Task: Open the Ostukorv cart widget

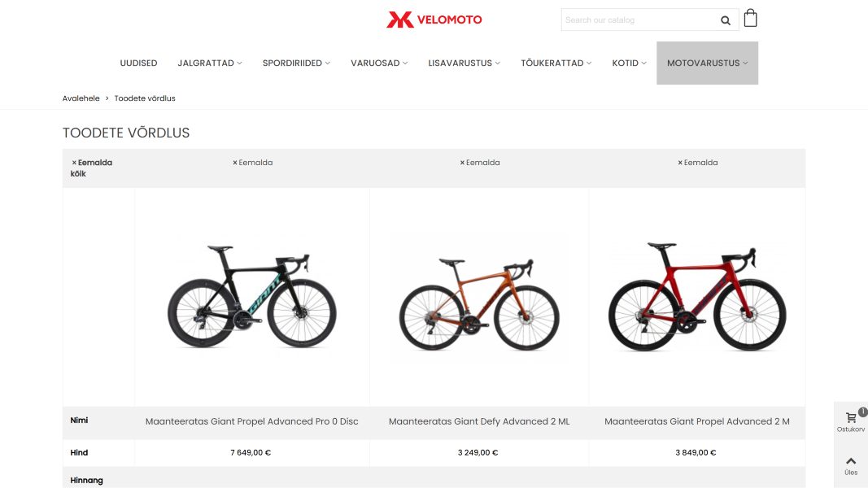Action: [851, 421]
